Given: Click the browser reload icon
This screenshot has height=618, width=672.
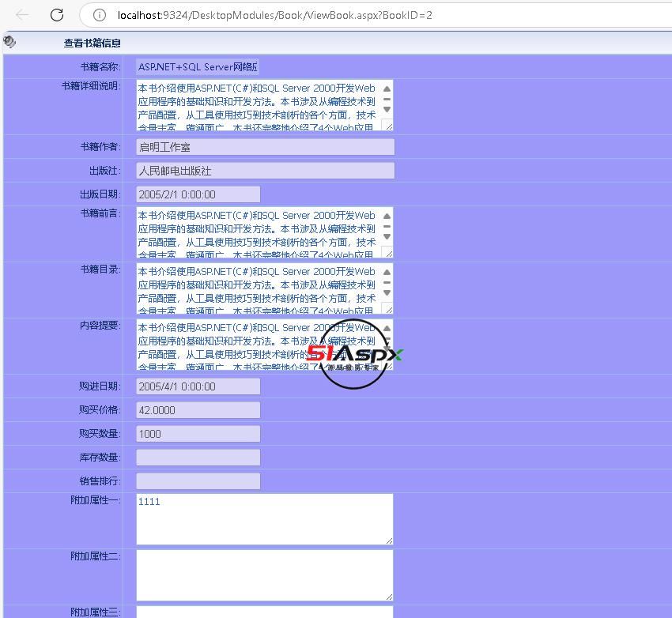Looking at the screenshot, I should point(57,15).
